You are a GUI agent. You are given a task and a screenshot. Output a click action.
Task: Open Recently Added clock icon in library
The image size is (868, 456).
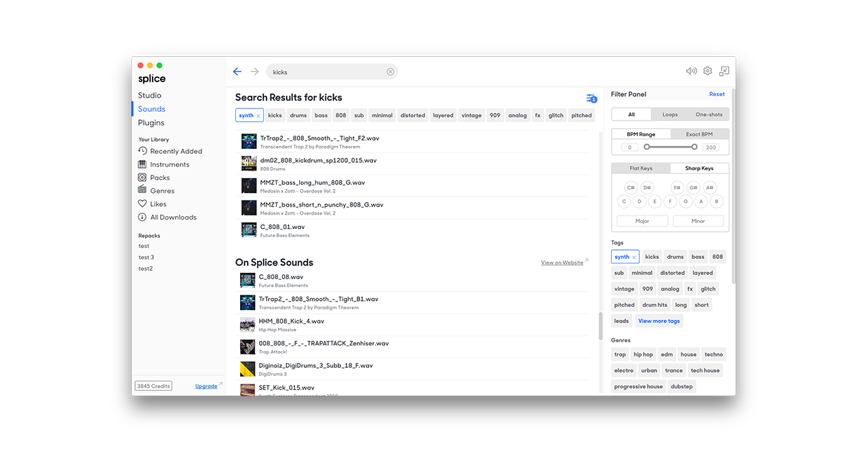click(x=142, y=151)
